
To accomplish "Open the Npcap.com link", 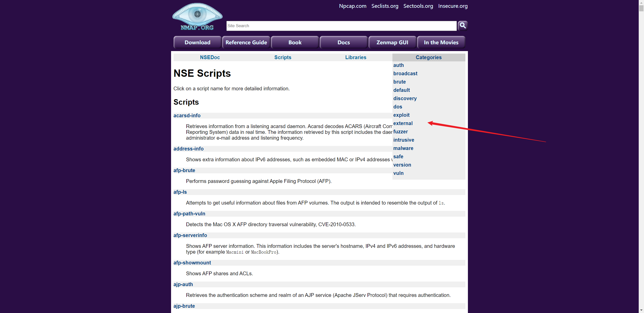I will tap(353, 6).
